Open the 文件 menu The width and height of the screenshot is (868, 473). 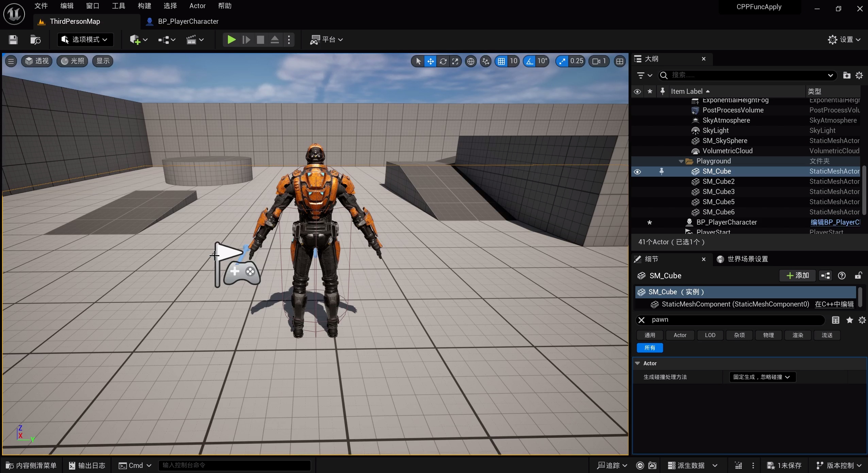[41, 6]
